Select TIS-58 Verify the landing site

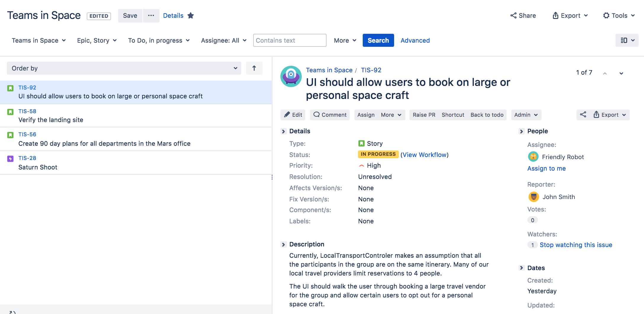click(x=136, y=116)
